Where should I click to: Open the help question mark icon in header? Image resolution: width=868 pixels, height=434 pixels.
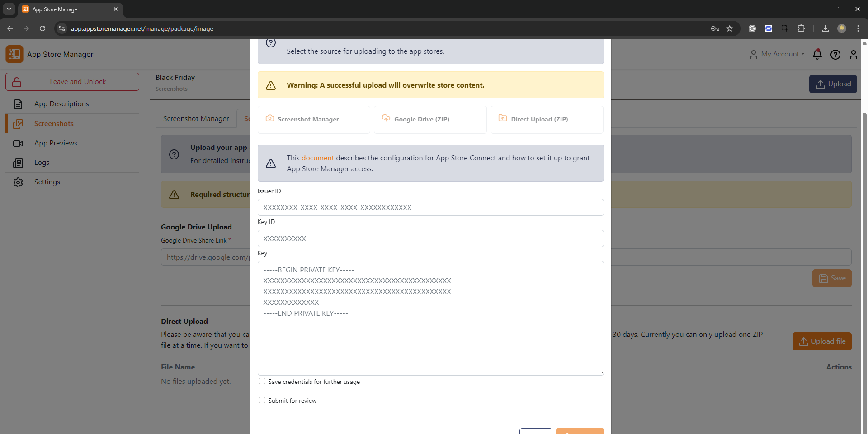tap(835, 55)
